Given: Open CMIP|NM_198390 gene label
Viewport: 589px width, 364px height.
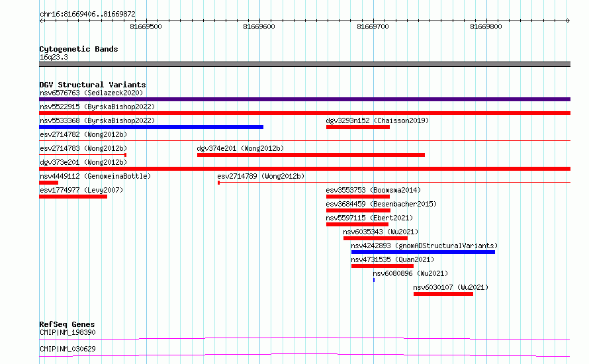Looking at the screenshot, I should [x=68, y=332].
